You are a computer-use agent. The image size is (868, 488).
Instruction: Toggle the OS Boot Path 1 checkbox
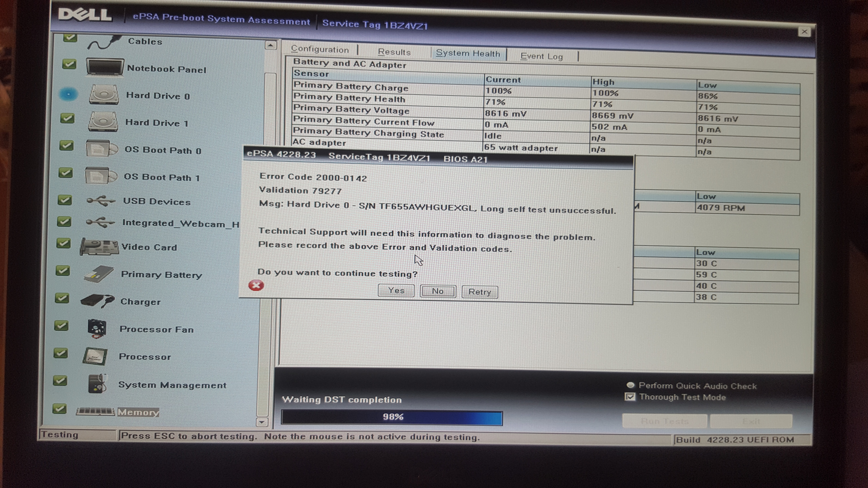pos(65,173)
